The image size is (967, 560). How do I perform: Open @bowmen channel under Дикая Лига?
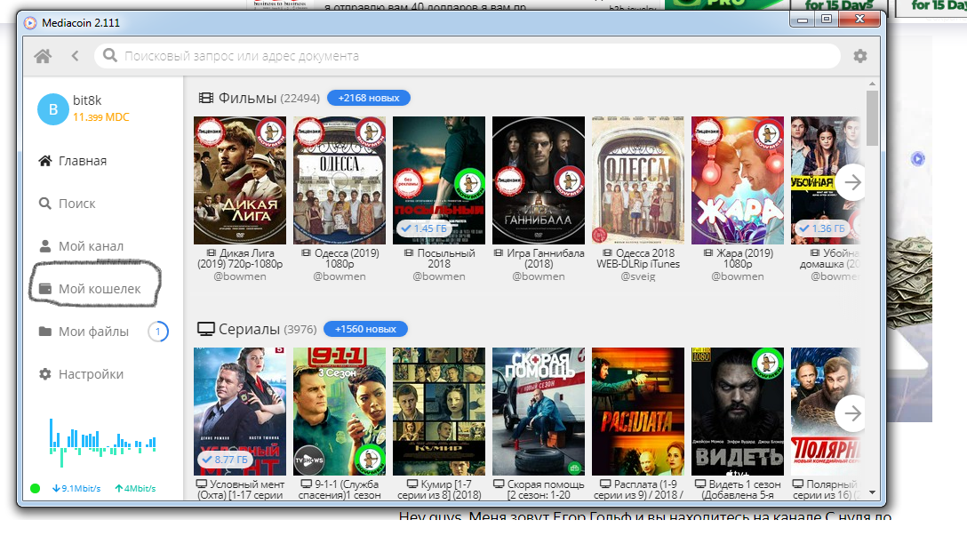pyautogui.click(x=240, y=277)
